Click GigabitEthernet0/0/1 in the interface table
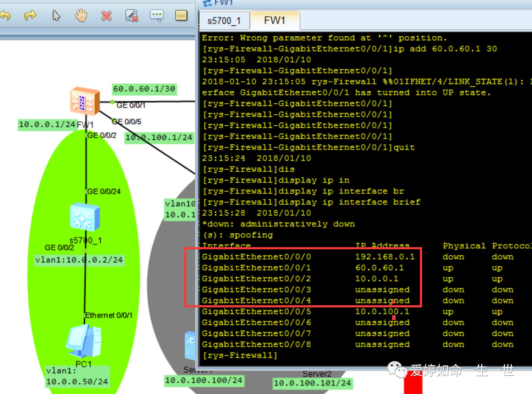This screenshot has width=532, height=394. point(256,268)
